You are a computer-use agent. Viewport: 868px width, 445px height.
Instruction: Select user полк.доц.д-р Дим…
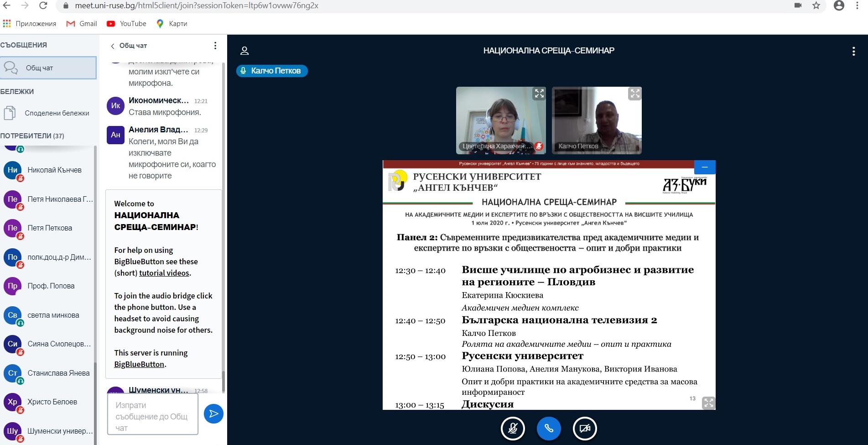[48, 257]
